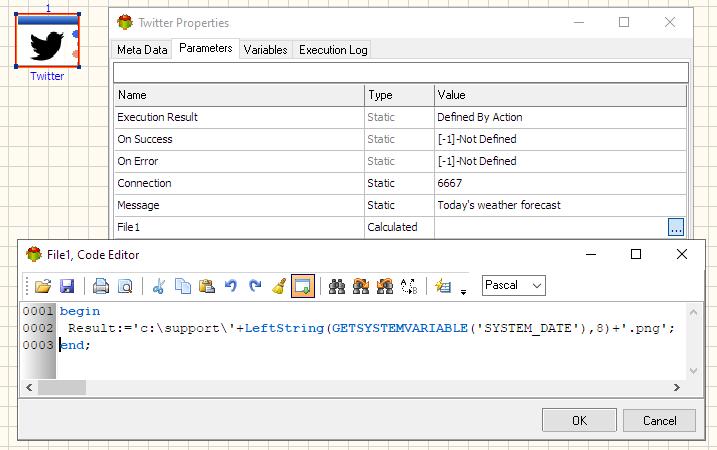Screen dimensions: 717x450
Task: Click the vertical scrollbar down arrow in the Code Editor
Action: click(x=693, y=371)
